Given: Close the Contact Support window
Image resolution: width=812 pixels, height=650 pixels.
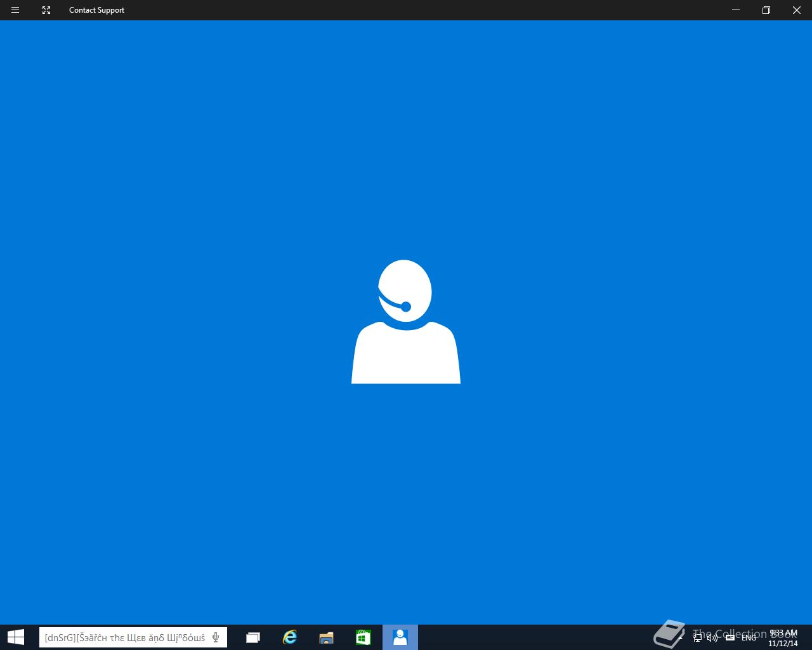Looking at the screenshot, I should pyautogui.click(x=797, y=10).
